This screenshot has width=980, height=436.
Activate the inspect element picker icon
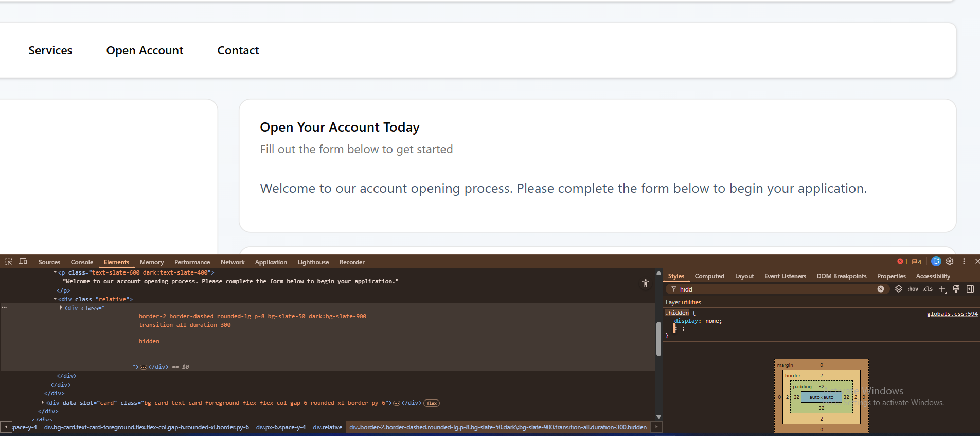click(8, 262)
